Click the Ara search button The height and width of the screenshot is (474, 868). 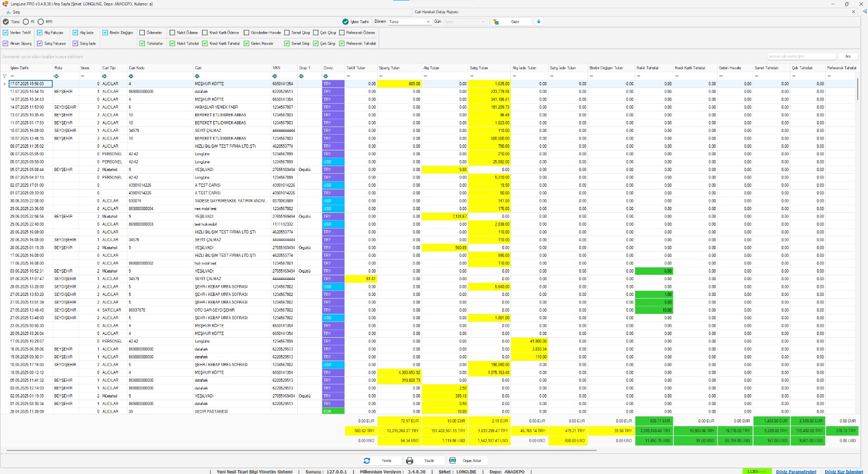pos(848,56)
